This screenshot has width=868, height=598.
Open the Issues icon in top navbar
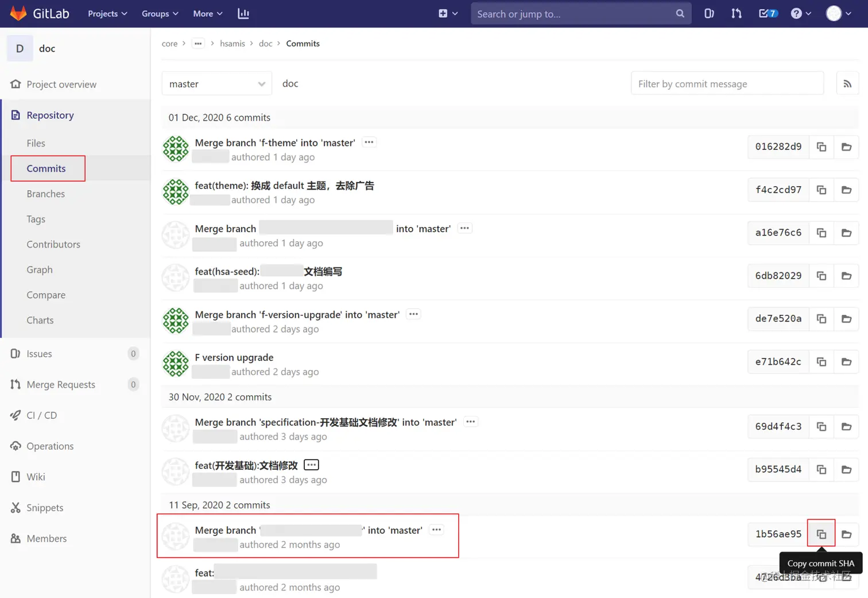[709, 14]
